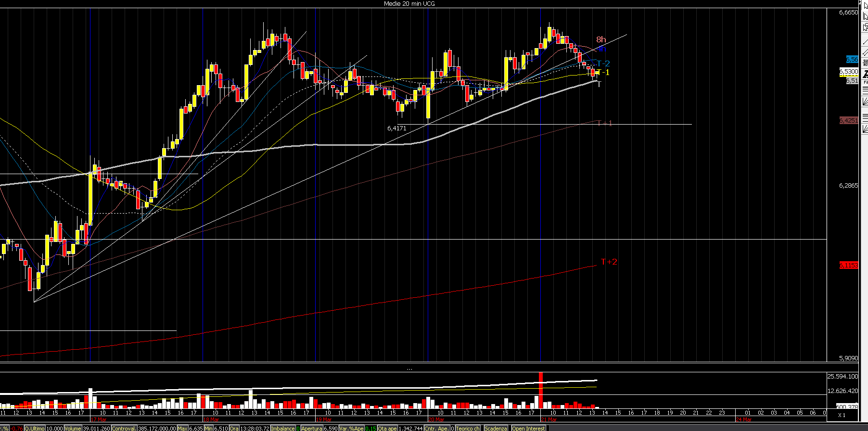Click the Open Interest label

(528, 428)
